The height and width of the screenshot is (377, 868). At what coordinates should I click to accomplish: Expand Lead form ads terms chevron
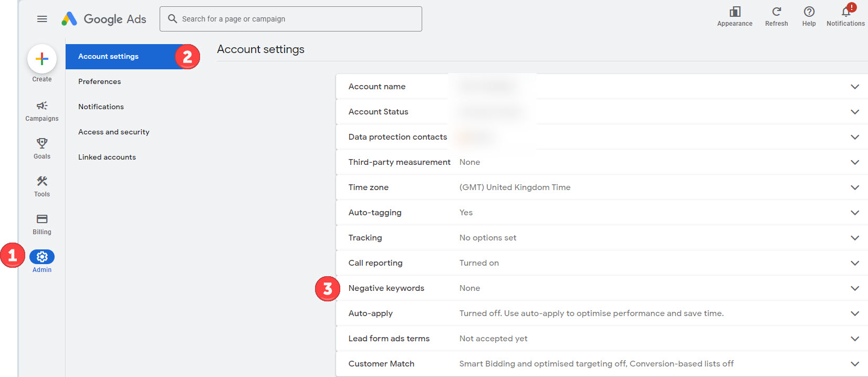(855, 339)
